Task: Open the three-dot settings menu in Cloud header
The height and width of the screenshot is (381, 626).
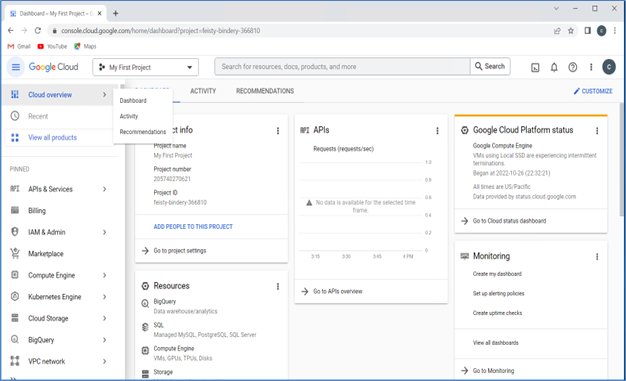Action: (x=591, y=67)
